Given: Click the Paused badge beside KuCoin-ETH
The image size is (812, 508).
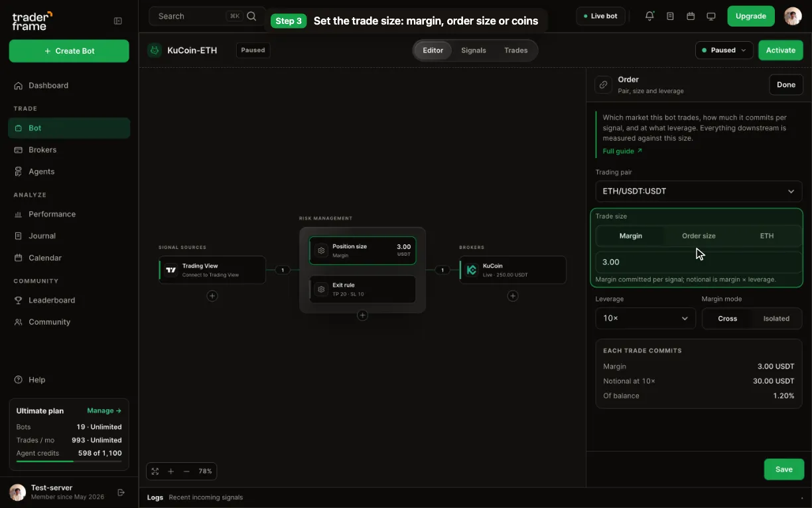Looking at the screenshot, I should (253, 50).
